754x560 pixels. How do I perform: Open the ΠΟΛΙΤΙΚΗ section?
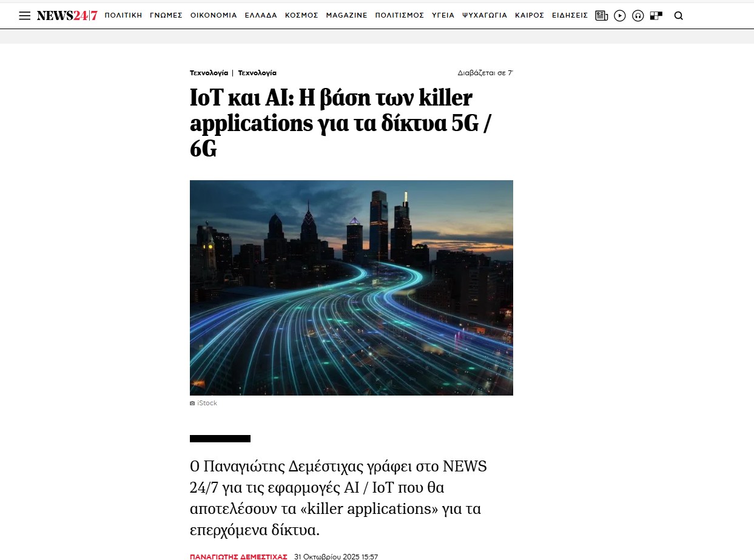click(x=123, y=16)
